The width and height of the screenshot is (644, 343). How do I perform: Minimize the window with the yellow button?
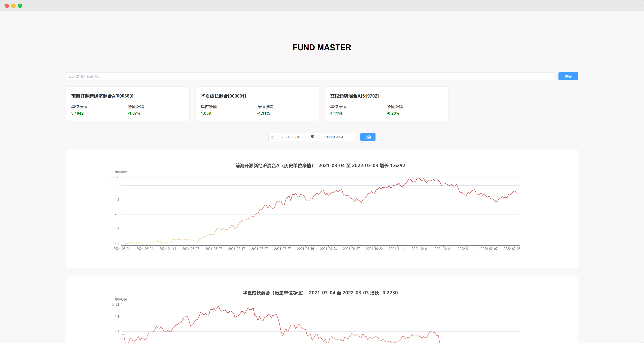[x=13, y=6]
